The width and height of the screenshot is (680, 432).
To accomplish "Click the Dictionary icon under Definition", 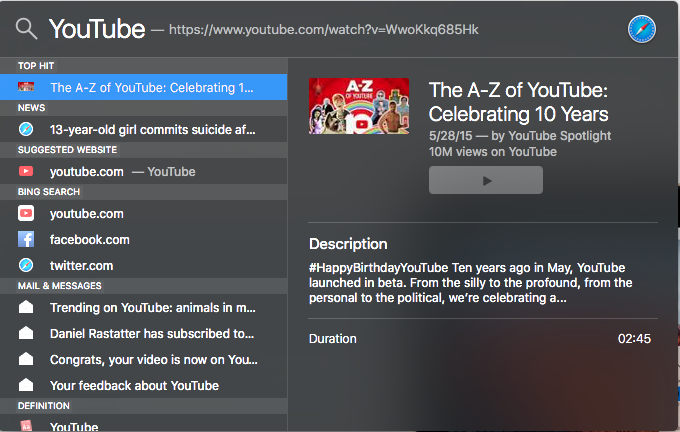I will [26, 425].
